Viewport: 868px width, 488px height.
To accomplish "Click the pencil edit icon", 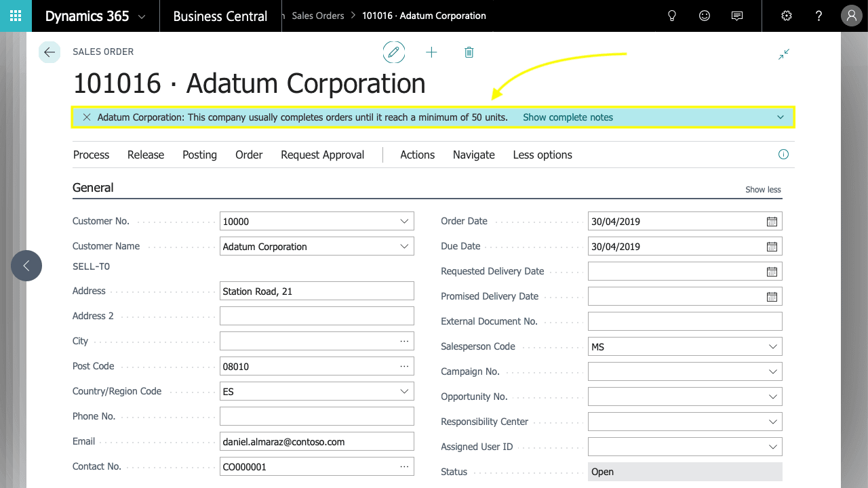I will click(394, 52).
